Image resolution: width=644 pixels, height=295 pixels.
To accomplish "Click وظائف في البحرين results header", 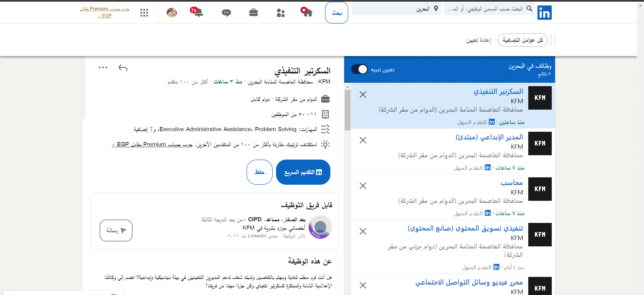I will click(530, 66).
